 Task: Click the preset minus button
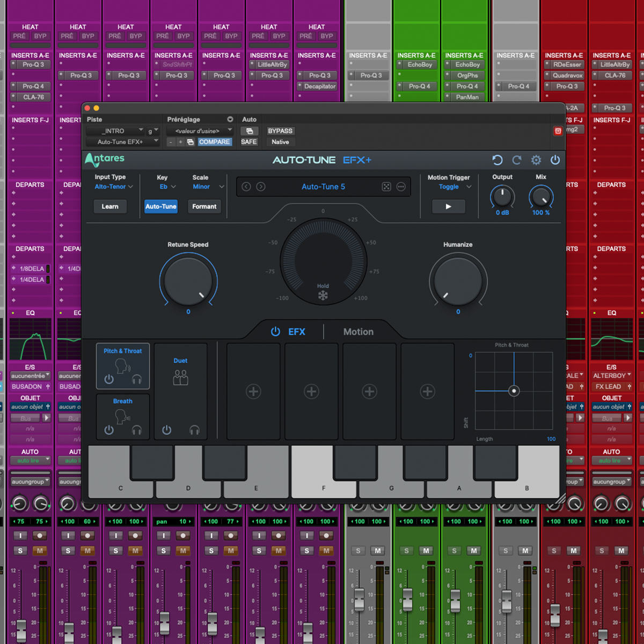tap(171, 142)
